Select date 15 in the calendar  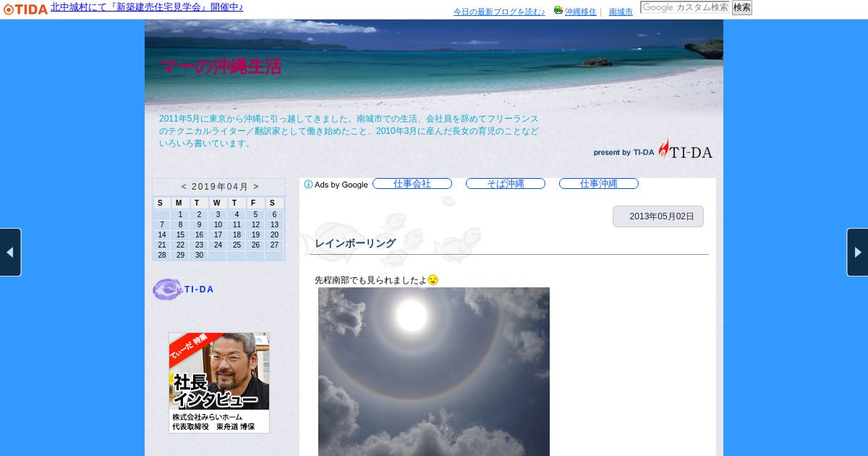point(180,235)
